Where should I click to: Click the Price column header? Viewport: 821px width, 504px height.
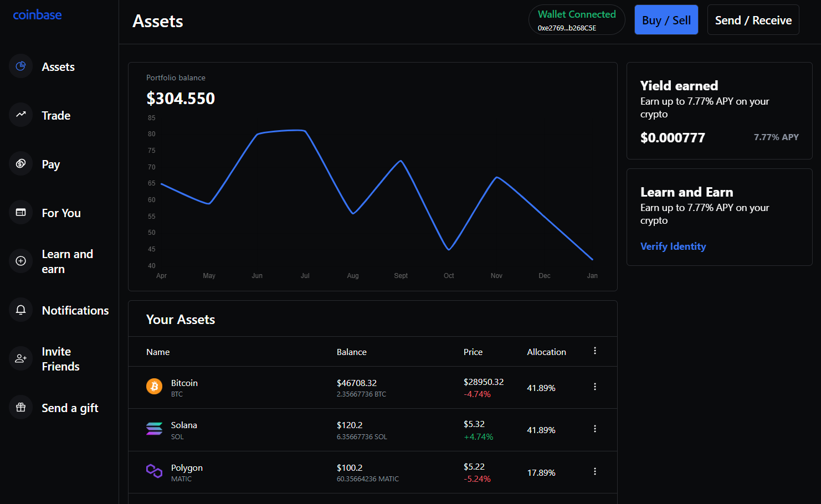tap(473, 352)
